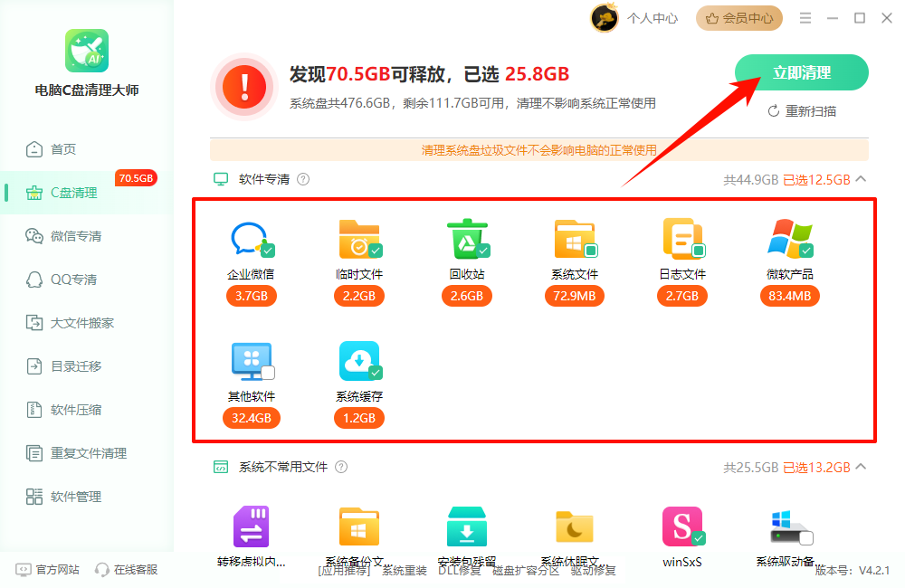The image size is (905, 588).
Task: Open the hamburger main menu
Action: tap(805, 18)
